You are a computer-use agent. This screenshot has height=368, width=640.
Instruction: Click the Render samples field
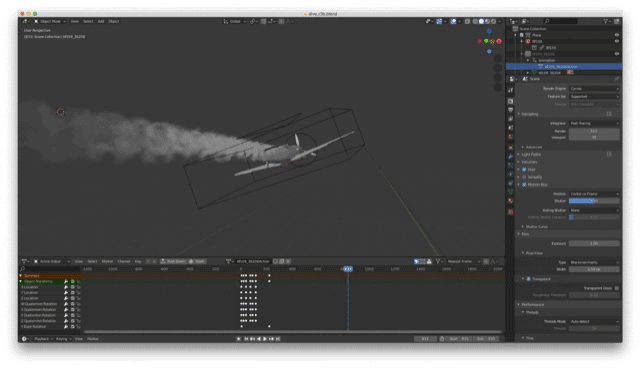[x=594, y=131]
